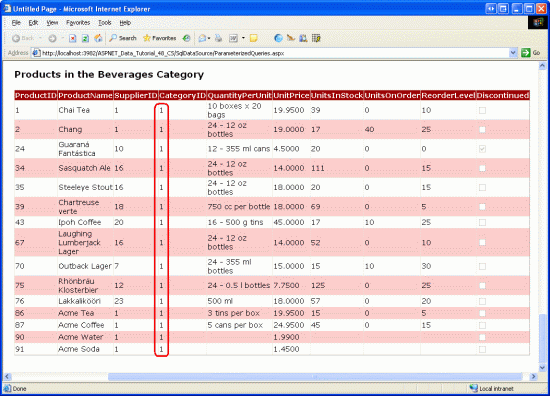The image size is (550, 396).
Task: Open the Back button history dropdown
Action: [x=40, y=38]
